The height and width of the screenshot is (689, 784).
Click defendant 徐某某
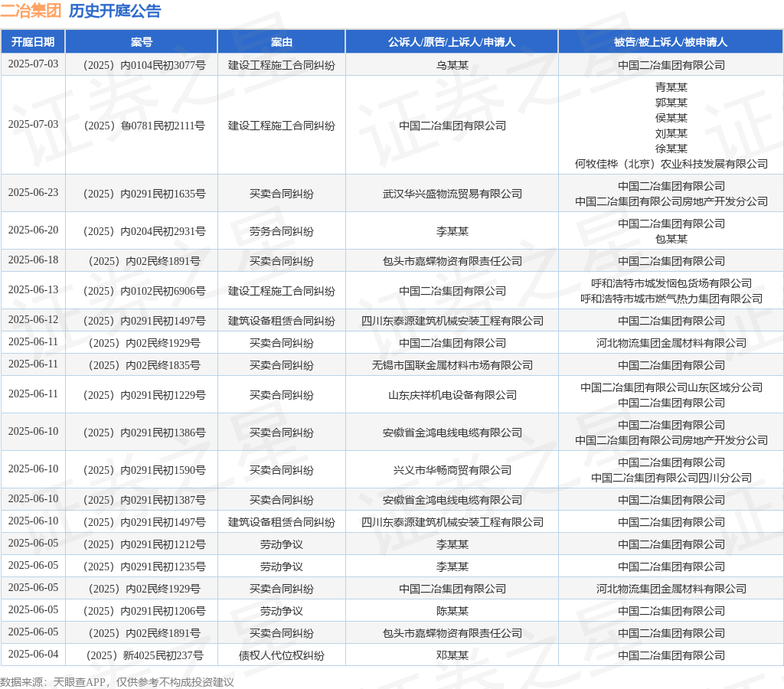[x=671, y=149]
